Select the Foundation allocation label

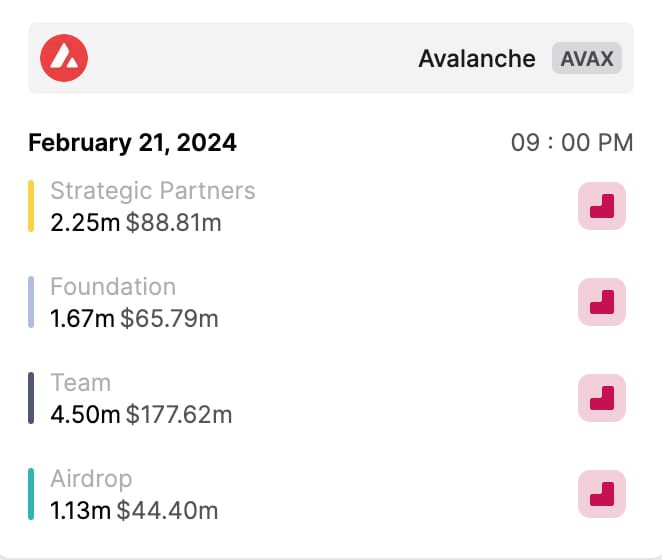point(113,287)
